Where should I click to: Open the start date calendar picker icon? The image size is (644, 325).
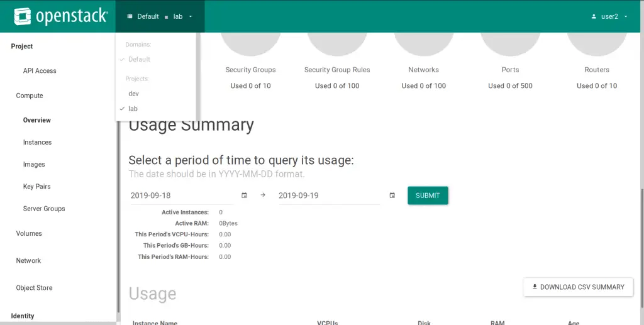(x=244, y=196)
